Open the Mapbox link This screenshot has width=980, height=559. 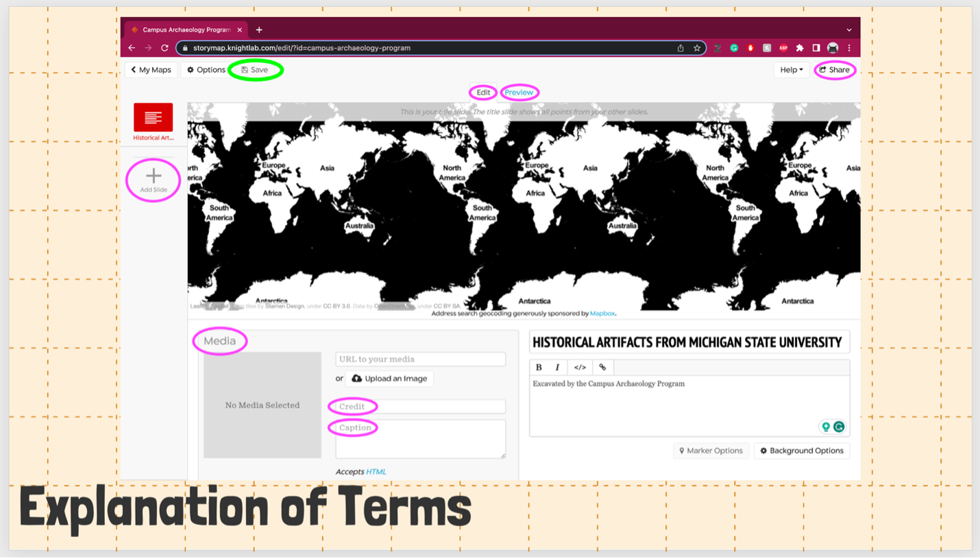tap(602, 313)
